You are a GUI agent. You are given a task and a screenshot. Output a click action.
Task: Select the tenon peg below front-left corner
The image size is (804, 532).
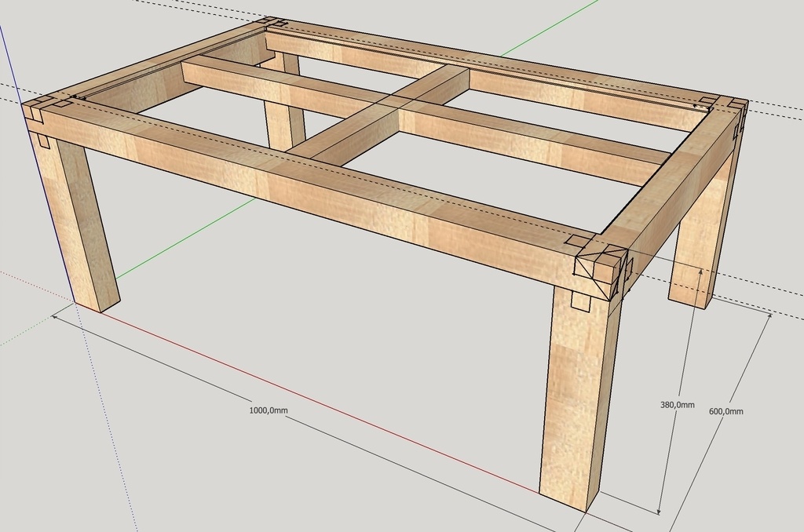(x=43, y=141)
